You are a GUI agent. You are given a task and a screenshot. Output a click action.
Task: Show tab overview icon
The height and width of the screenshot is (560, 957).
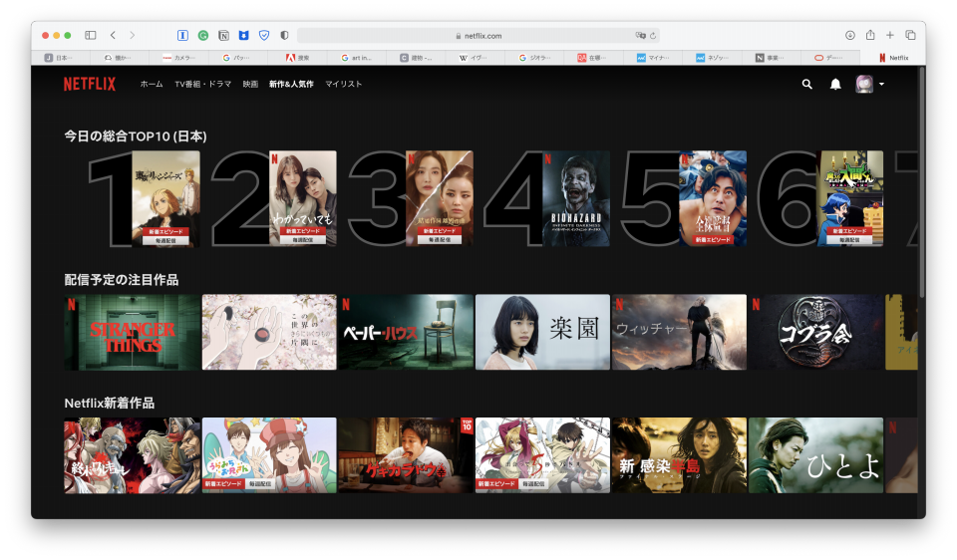coord(910,36)
